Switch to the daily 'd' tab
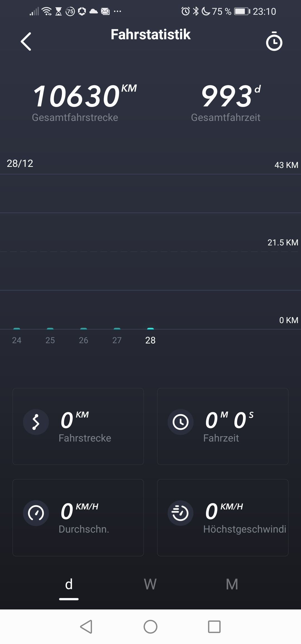Image resolution: width=301 pixels, height=644 pixels. pos(69,584)
